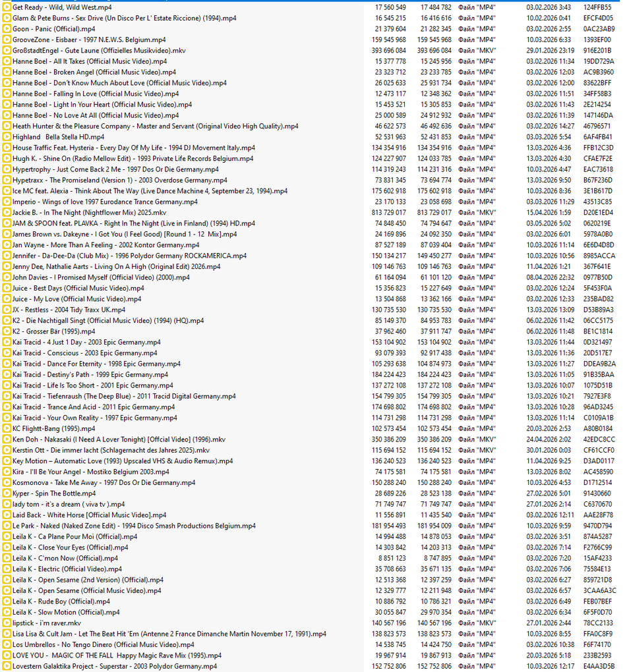Select the icon beside Leila K - Rude Boy
The image size is (629, 672).
point(7,602)
